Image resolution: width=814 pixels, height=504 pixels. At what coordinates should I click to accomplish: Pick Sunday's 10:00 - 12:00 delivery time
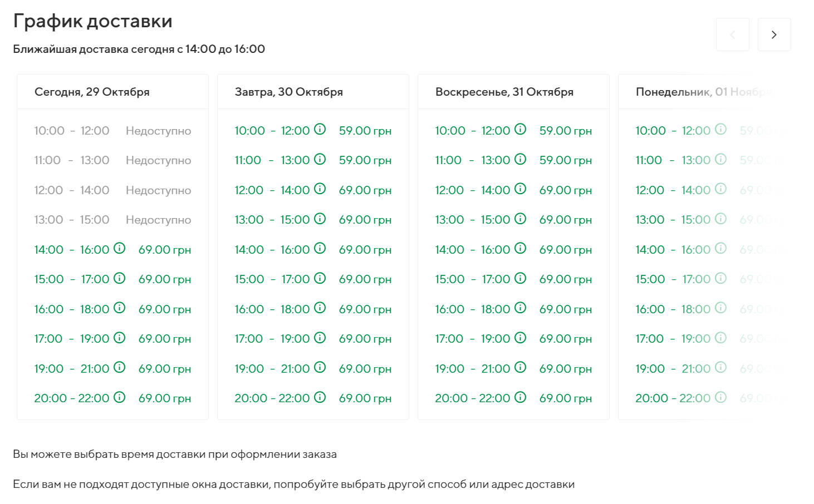[472, 131]
